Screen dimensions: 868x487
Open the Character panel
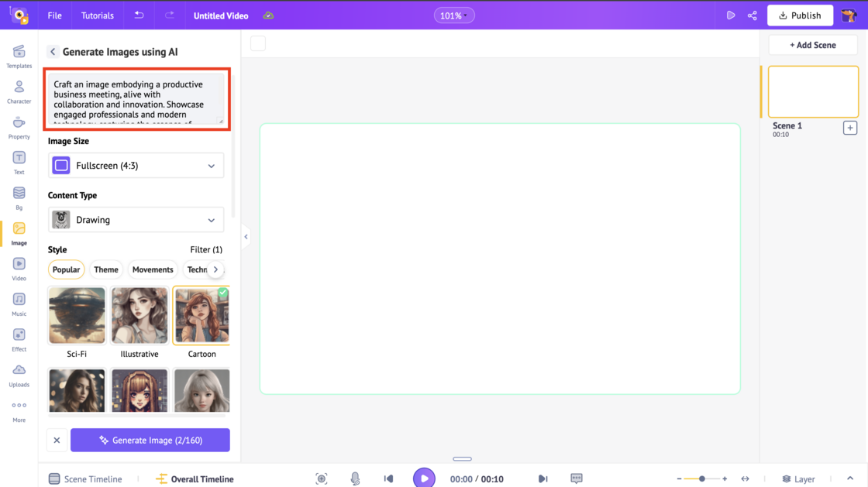tap(19, 91)
